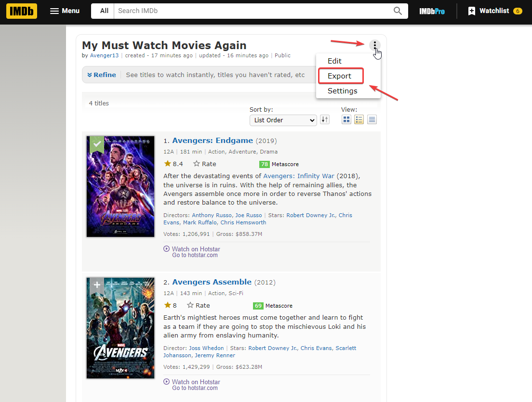Toggle watchlist ribbon on Avengers: Endgame poster

97,144
